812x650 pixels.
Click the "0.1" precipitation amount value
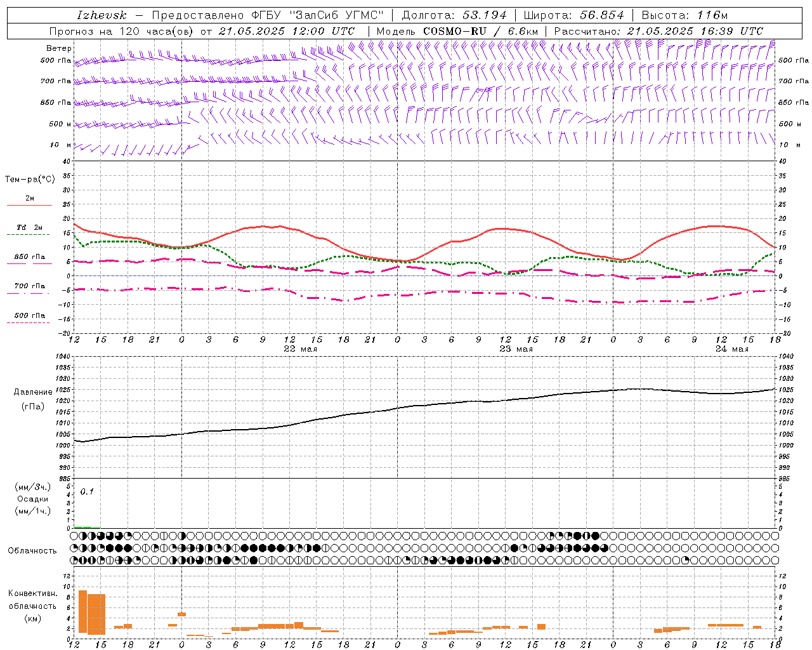87,491
